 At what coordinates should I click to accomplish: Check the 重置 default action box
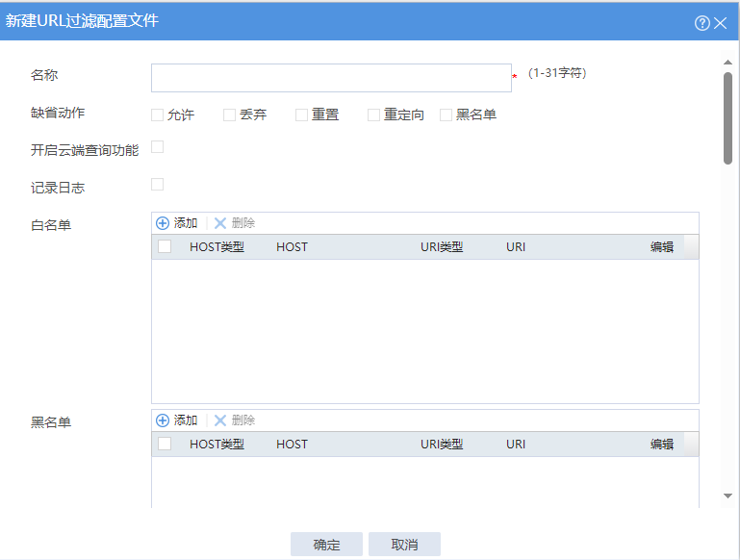point(301,115)
